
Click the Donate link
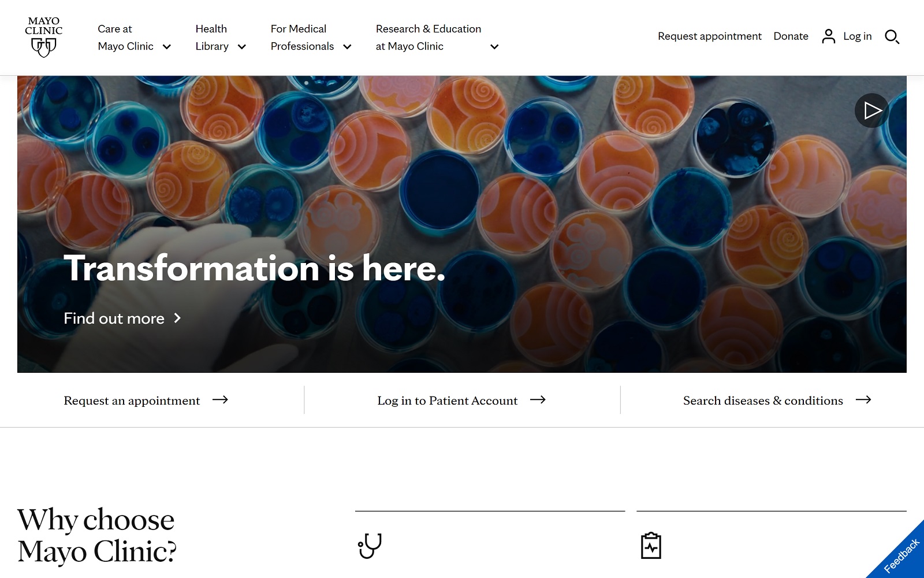click(791, 36)
